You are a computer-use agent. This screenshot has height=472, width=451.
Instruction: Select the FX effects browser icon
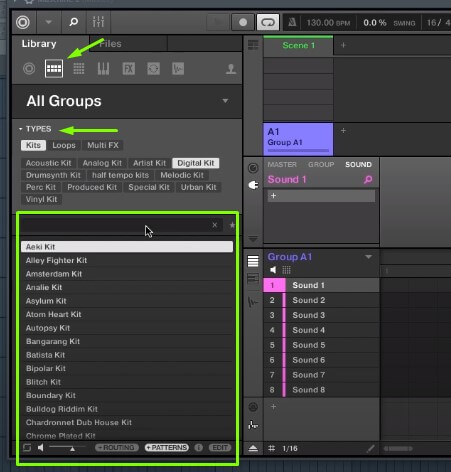tap(129, 69)
